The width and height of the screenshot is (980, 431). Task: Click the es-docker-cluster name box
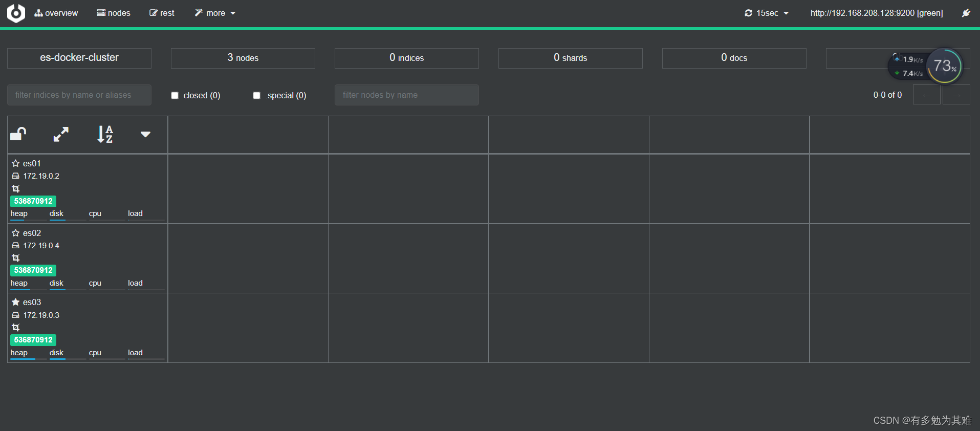(x=79, y=58)
